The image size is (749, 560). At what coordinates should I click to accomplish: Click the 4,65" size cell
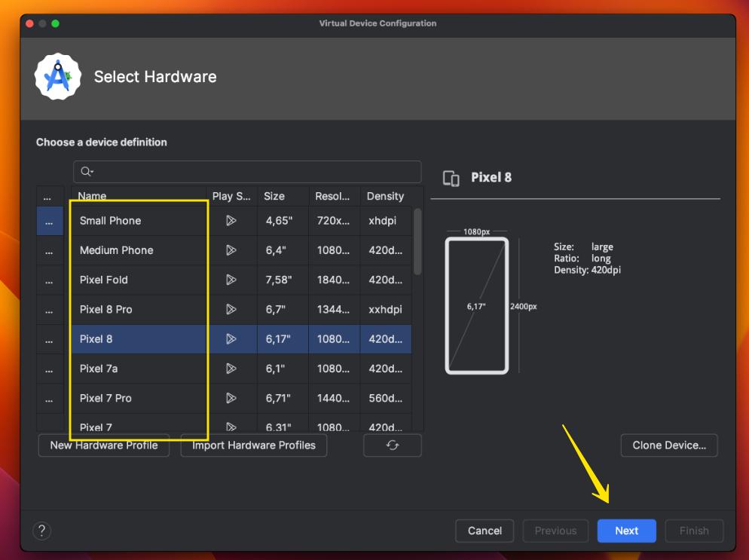[x=283, y=221]
